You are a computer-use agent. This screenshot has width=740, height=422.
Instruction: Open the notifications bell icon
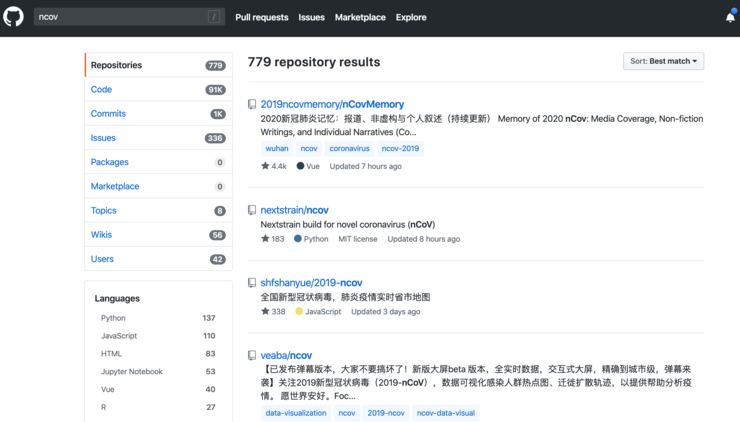[x=730, y=17]
